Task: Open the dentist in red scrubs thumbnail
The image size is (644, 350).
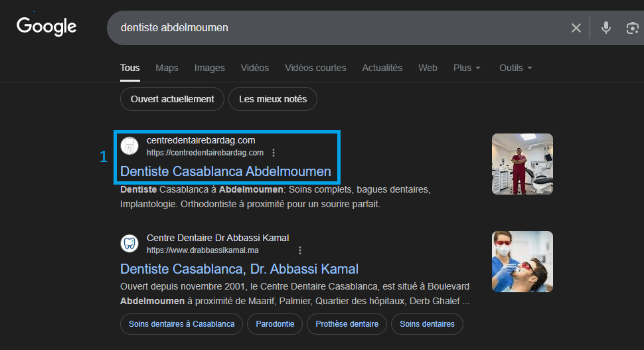Action: click(x=522, y=164)
